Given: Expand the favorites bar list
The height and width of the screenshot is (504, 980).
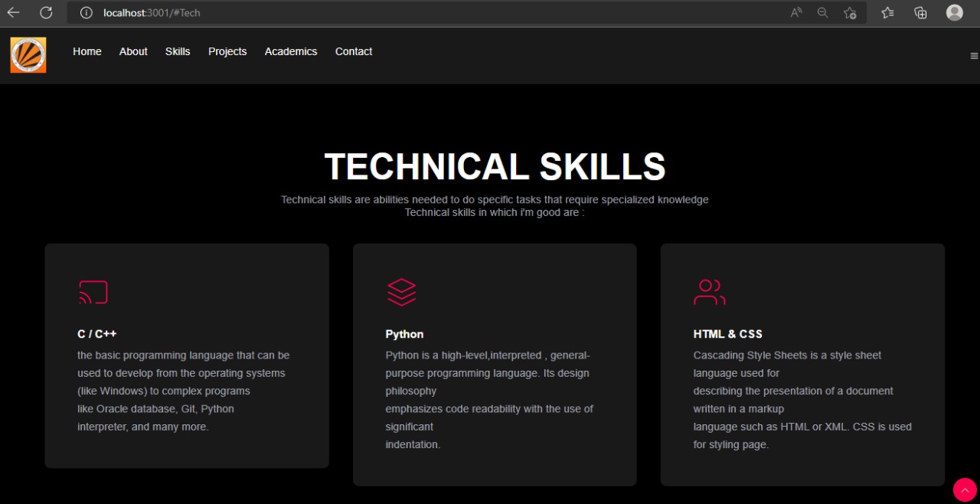Looking at the screenshot, I should tap(887, 12).
